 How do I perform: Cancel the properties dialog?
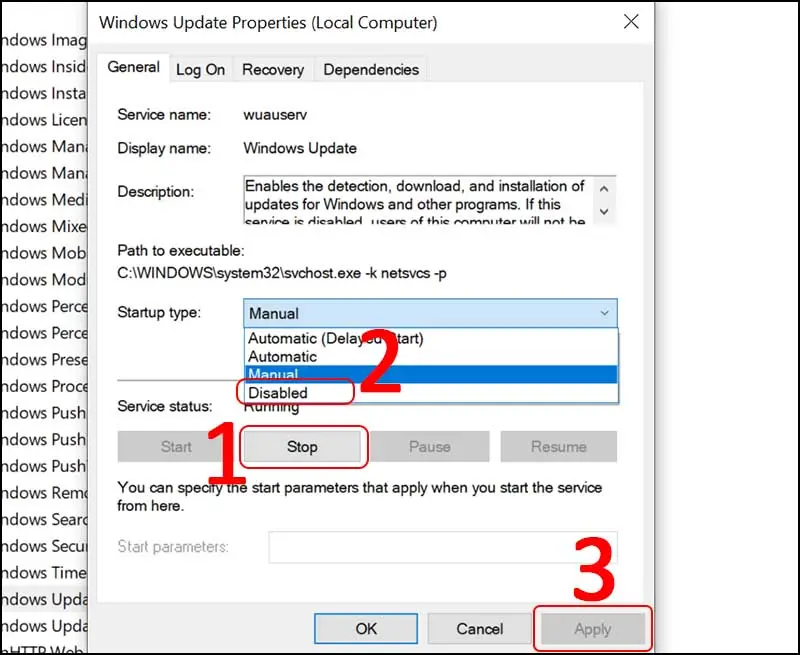pos(479,629)
